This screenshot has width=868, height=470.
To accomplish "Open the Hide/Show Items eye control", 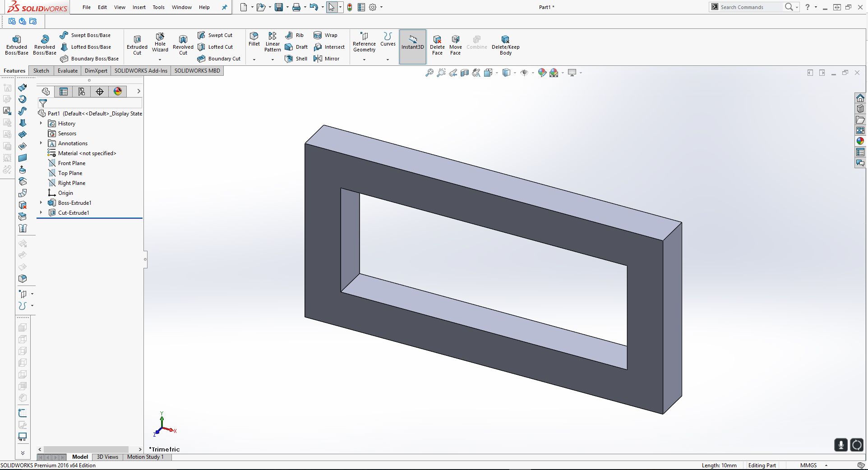I will (524, 73).
